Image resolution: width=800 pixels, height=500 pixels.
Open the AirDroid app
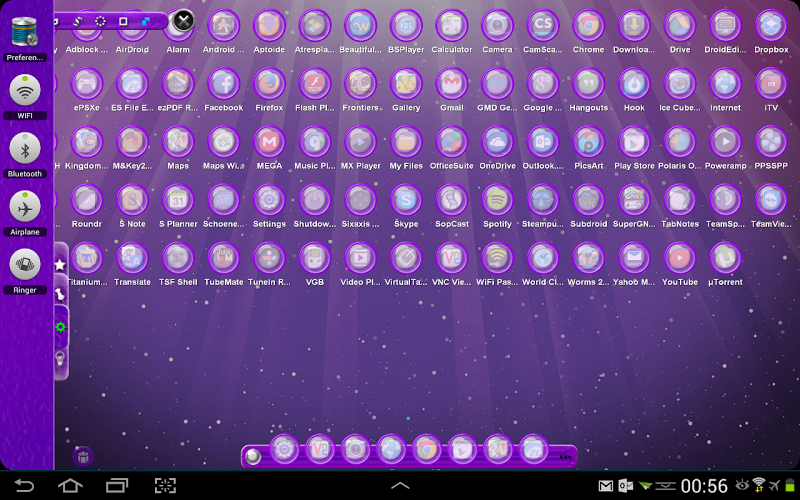coord(132,28)
